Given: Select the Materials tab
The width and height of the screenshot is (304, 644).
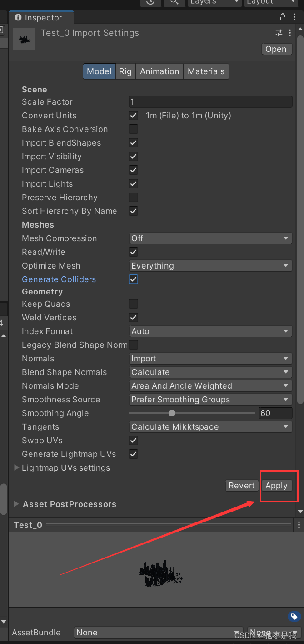Looking at the screenshot, I should pyautogui.click(x=206, y=71).
